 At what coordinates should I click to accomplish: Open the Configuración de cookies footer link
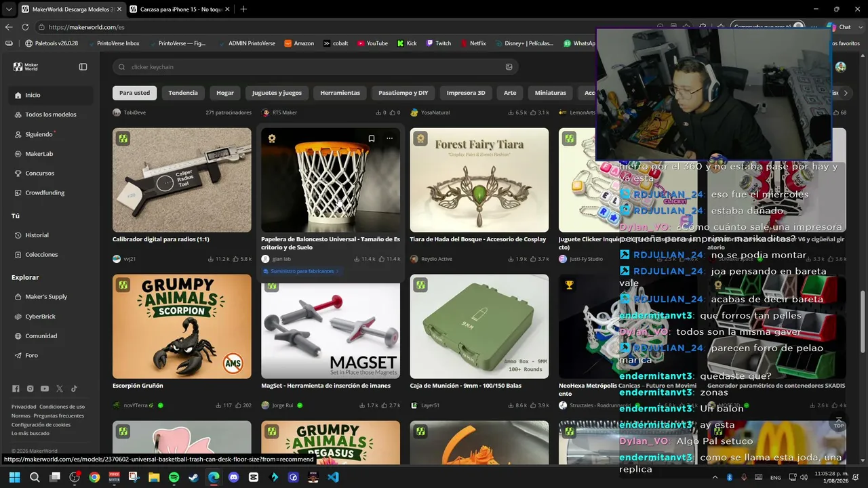41,424
